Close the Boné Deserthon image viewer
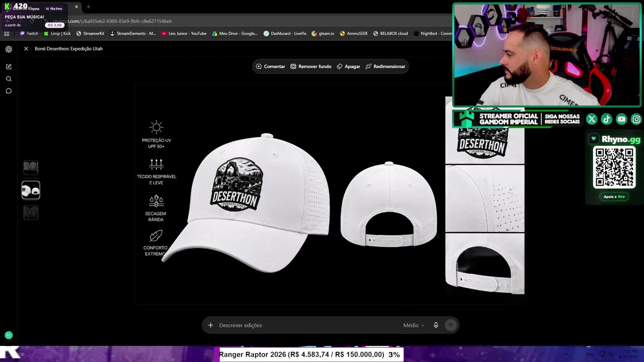 [26, 49]
